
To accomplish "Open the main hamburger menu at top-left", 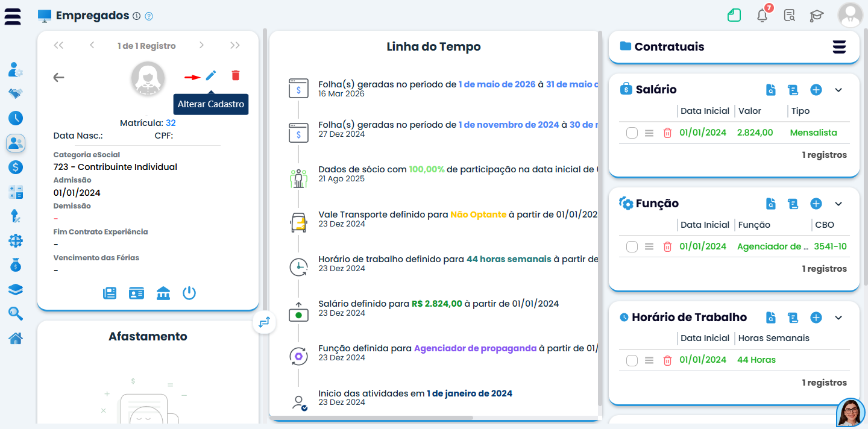I will [x=13, y=16].
